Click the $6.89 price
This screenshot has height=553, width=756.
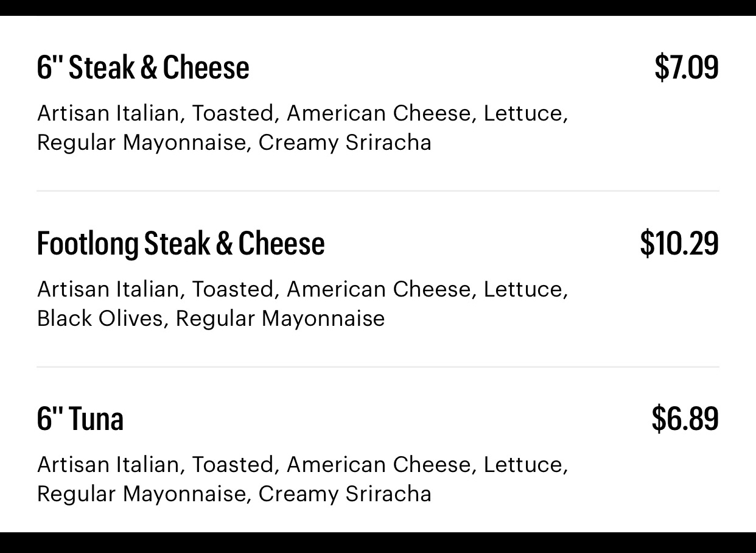(685, 419)
